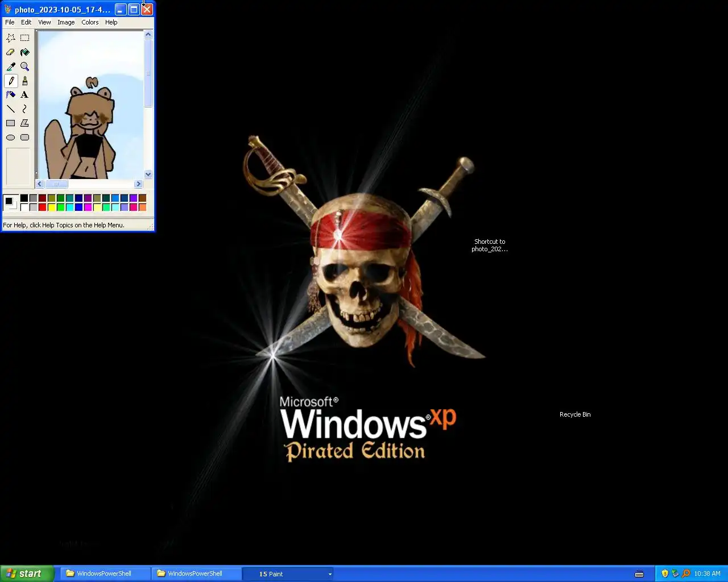Select the Shortcut to photo desktop item
Screen dimensions: 728x582
tap(490, 245)
